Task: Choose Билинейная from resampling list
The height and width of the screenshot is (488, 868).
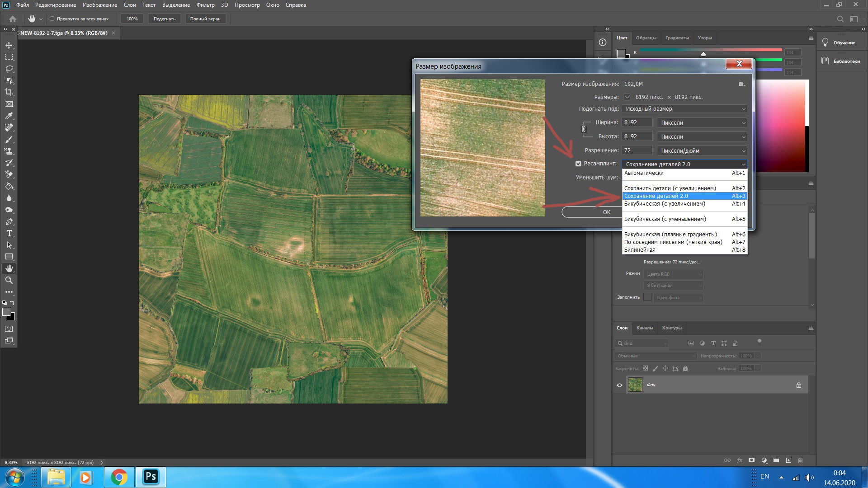Action: (x=639, y=250)
